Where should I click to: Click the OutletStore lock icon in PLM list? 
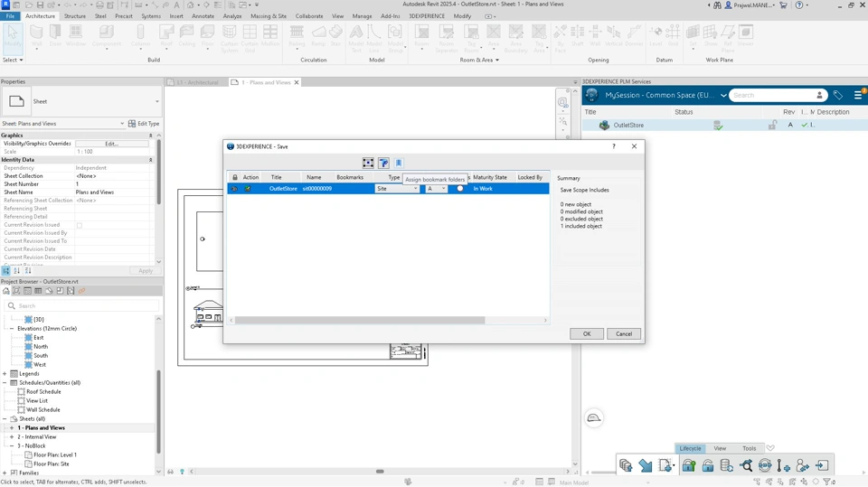(x=772, y=126)
